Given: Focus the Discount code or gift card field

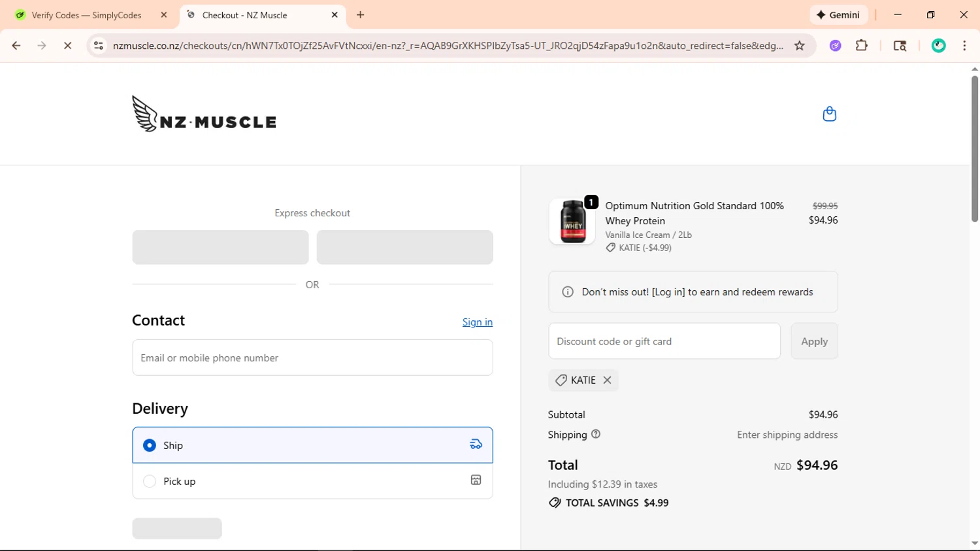Looking at the screenshot, I should pos(664,341).
